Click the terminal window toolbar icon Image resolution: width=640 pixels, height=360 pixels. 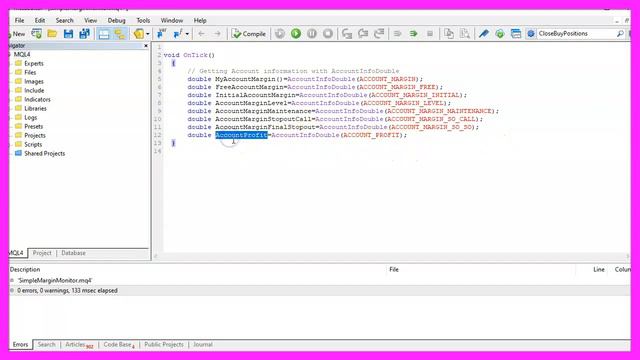click(516, 33)
